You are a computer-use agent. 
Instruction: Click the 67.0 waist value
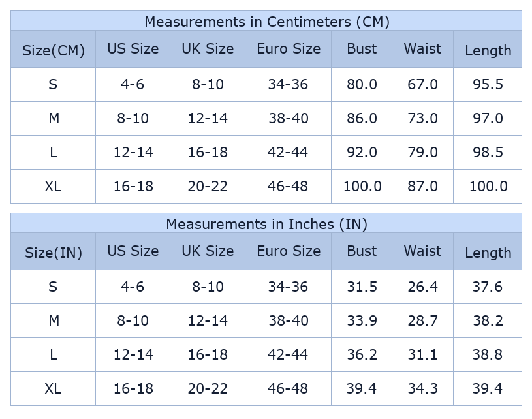(x=422, y=85)
